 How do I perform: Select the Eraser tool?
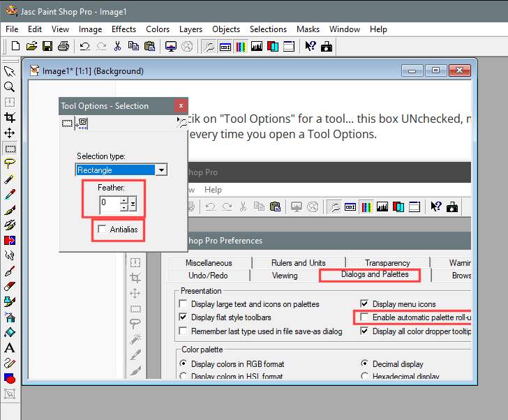[x=10, y=286]
